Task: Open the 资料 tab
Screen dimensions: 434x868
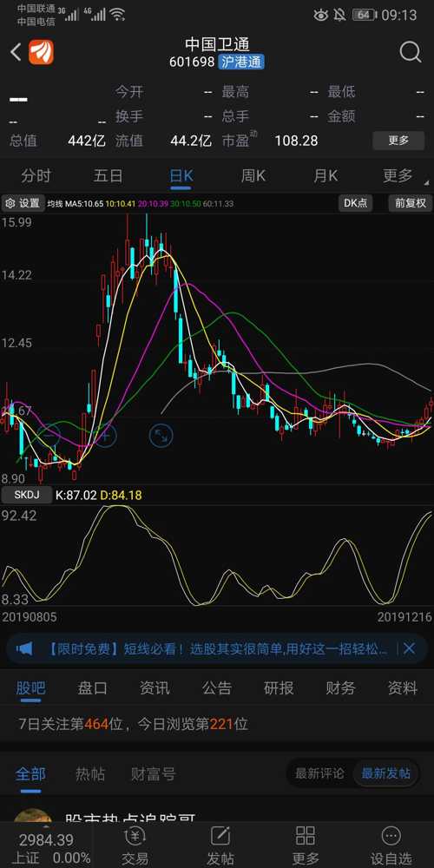Action: coord(403,688)
